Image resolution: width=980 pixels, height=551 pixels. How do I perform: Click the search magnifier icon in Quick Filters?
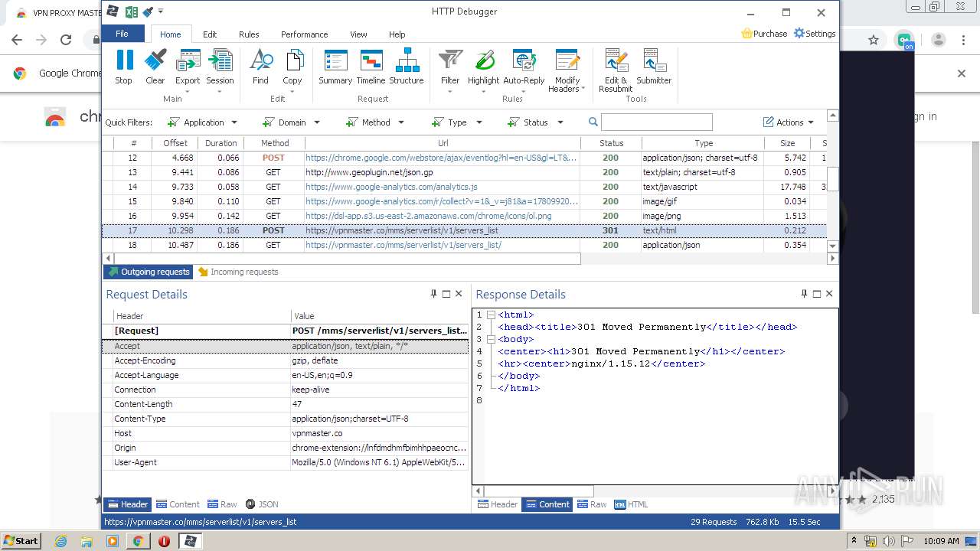(x=593, y=122)
